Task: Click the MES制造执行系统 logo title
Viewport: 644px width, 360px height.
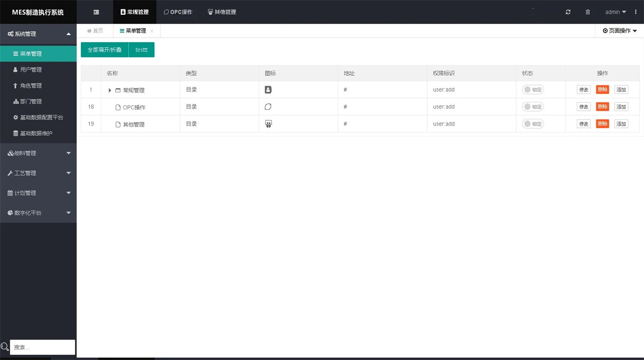Action: 38,12
